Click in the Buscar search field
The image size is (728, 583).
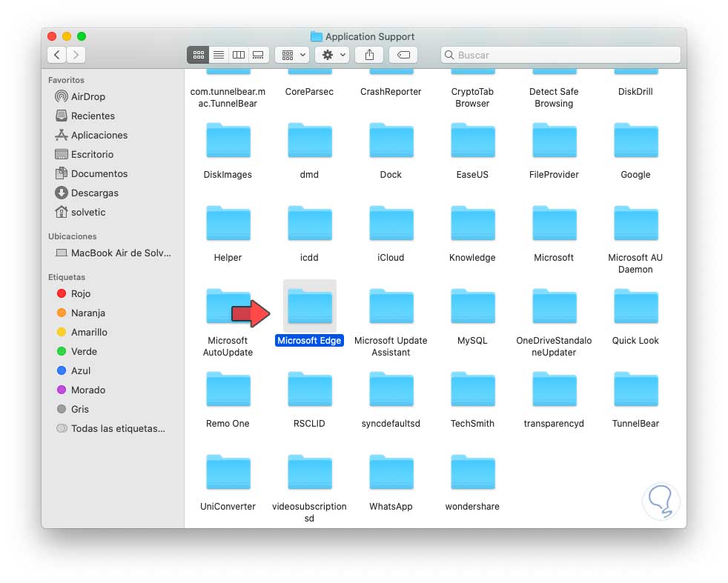pyautogui.click(x=560, y=55)
